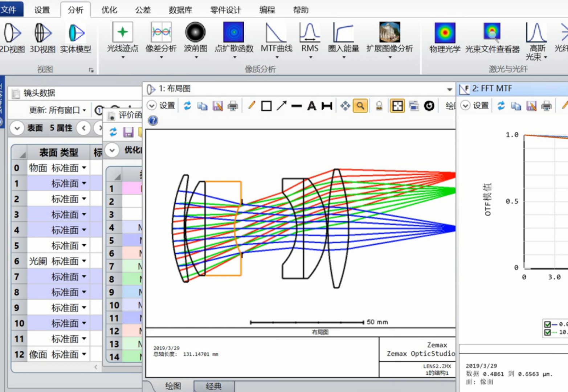Refresh the FFT MTF window
This screenshot has width=568, height=392.
(x=501, y=106)
